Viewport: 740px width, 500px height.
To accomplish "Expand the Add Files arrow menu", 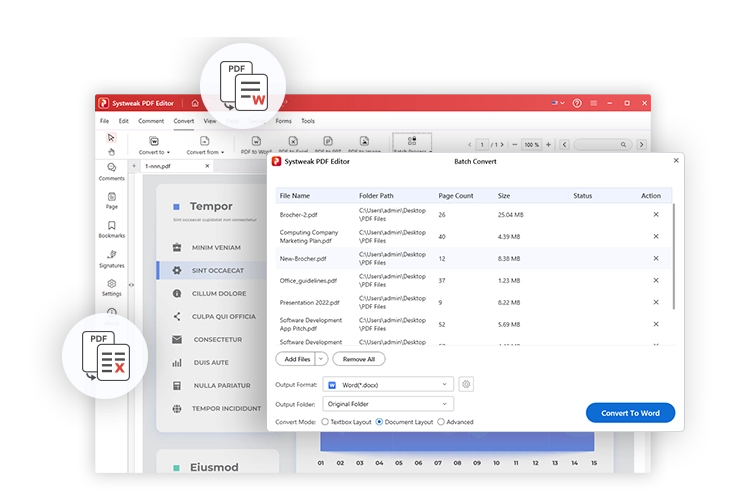I will coord(321,359).
